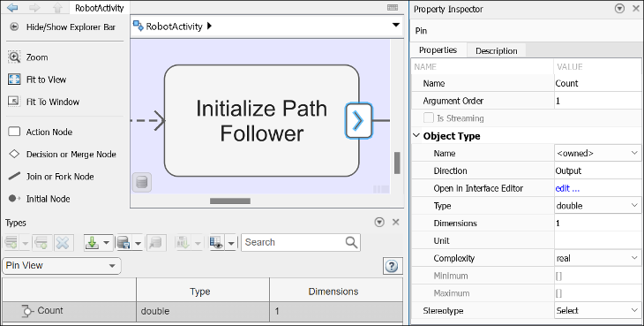644x326 pixels.
Task: Click the output pin on Initialize Path Follower
Action: pos(358,121)
